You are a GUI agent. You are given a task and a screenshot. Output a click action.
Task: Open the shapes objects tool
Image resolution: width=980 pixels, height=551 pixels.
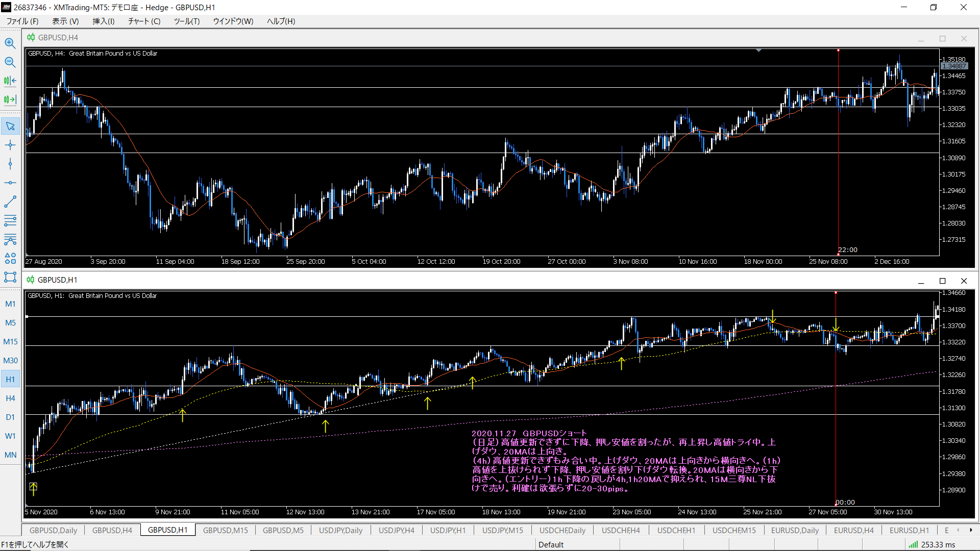[10, 258]
